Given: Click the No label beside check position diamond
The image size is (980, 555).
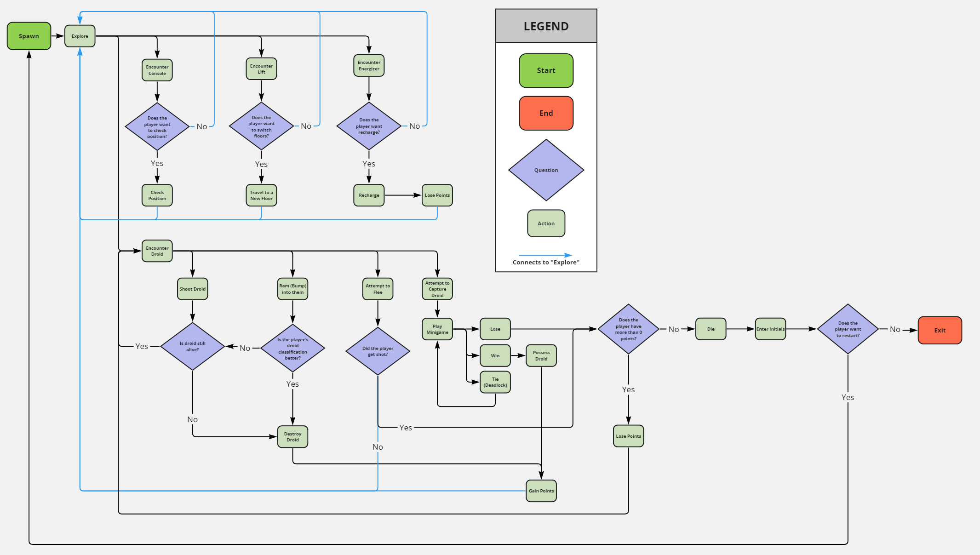Looking at the screenshot, I should (202, 127).
